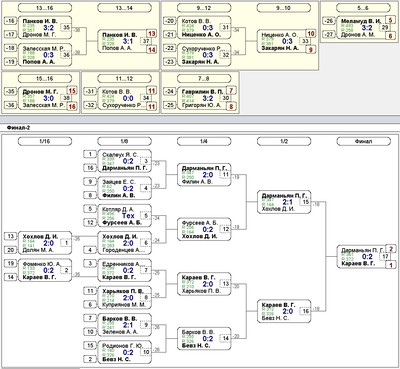Select the 1/2 semifinal header
400x369 pixels.
click(284, 141)
